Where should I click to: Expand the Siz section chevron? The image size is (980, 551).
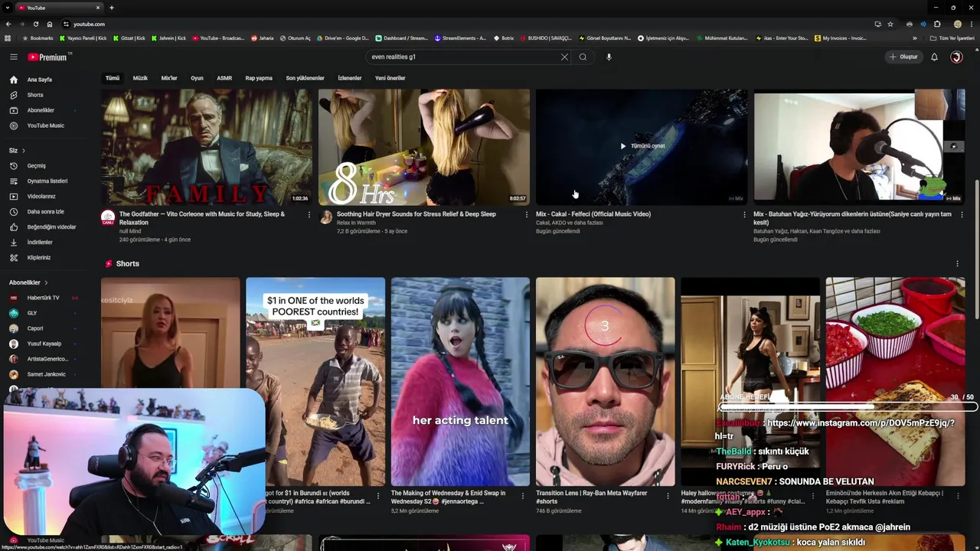23,150
